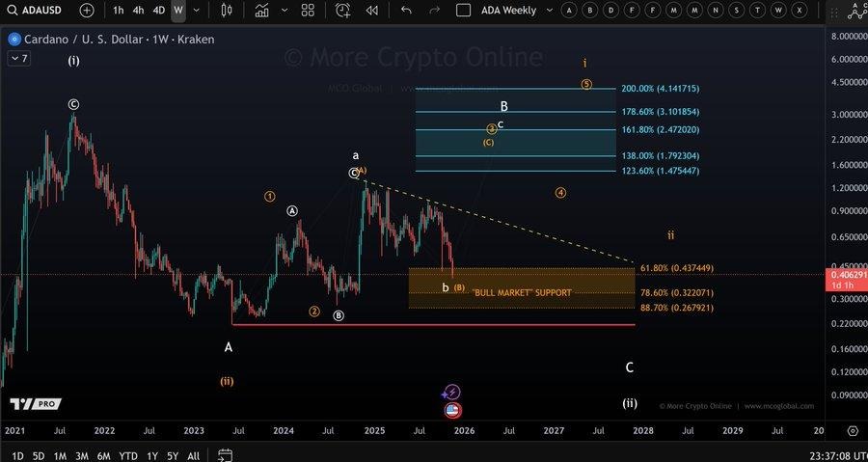Open the Indicators panel icon

click(261, 10)
